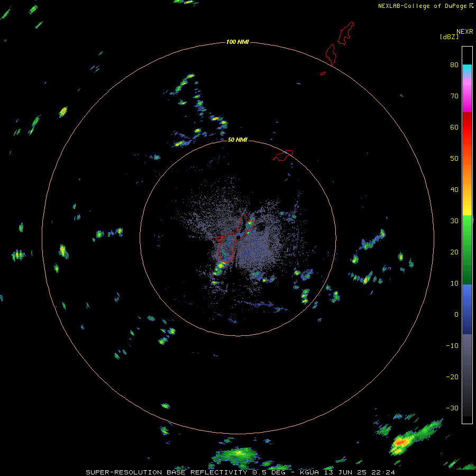Click the 80 value on the dBZ scale
Image resolution: width=476 pixels, height=476 pixels.
point(454,65)
